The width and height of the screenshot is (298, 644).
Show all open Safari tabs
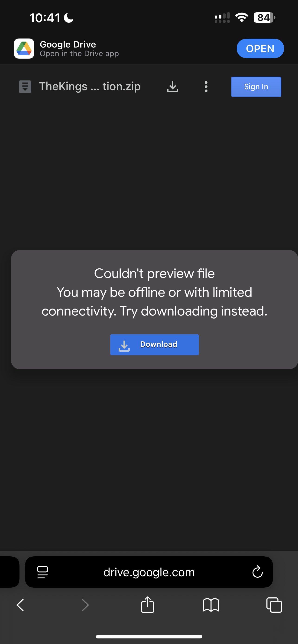274,605
